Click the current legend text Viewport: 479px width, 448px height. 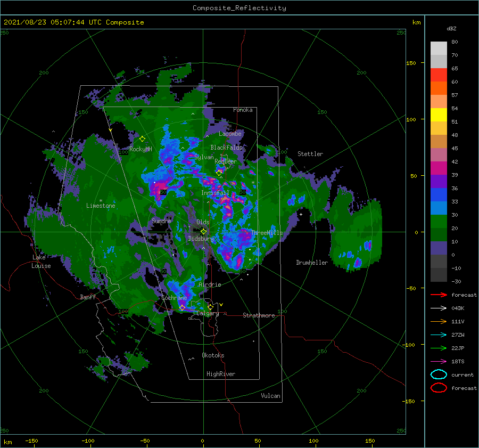(x=463, y=374)
